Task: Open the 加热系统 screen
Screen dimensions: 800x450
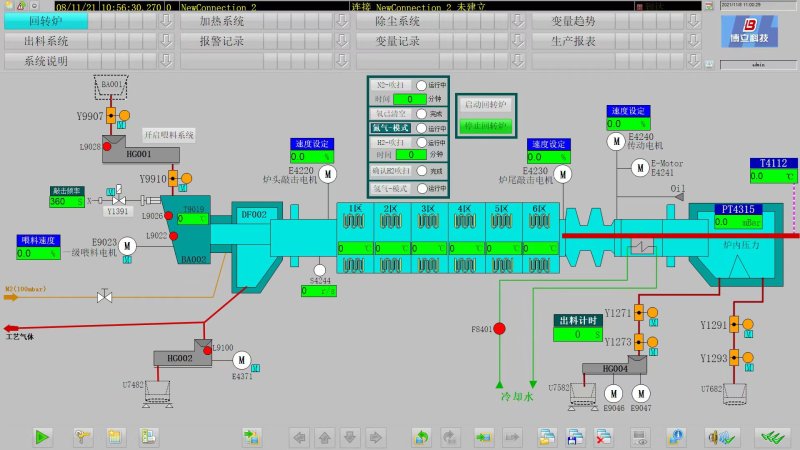Action: [255, 21]
